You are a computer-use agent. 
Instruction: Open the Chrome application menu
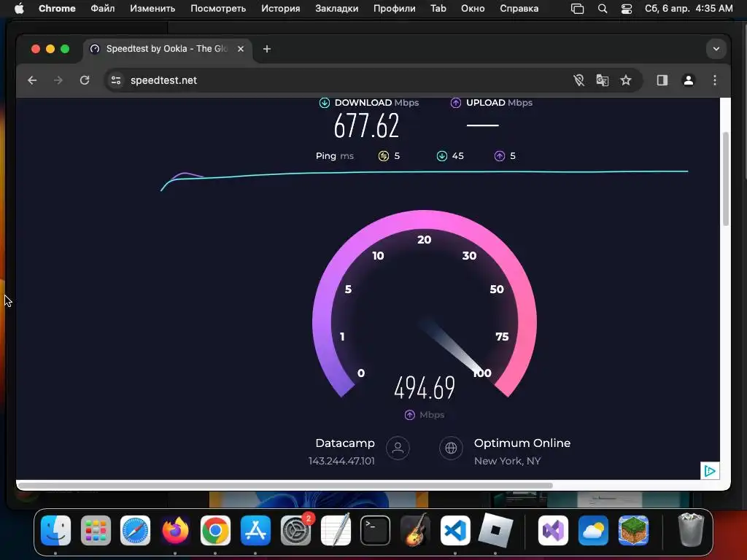(x=57, y=8)
